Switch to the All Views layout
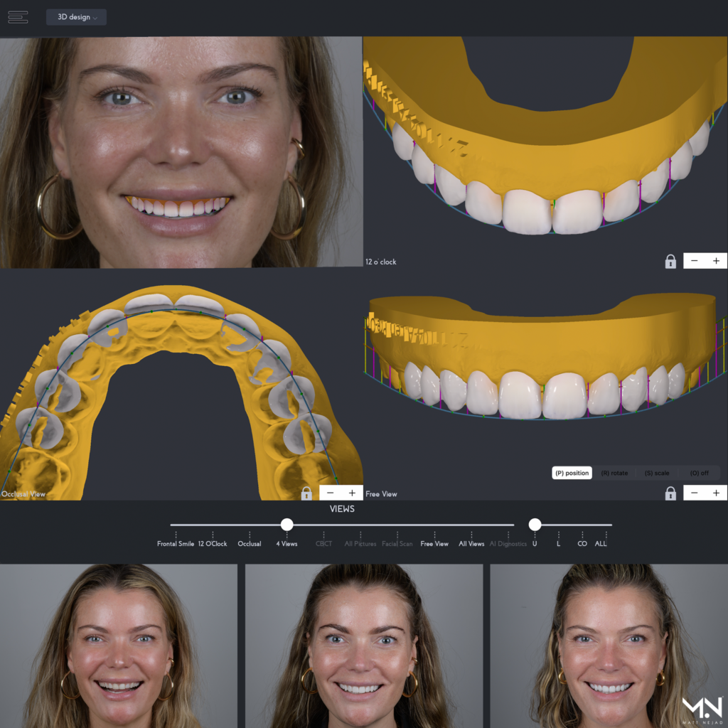The image size is (728, 728). [471, 543]
